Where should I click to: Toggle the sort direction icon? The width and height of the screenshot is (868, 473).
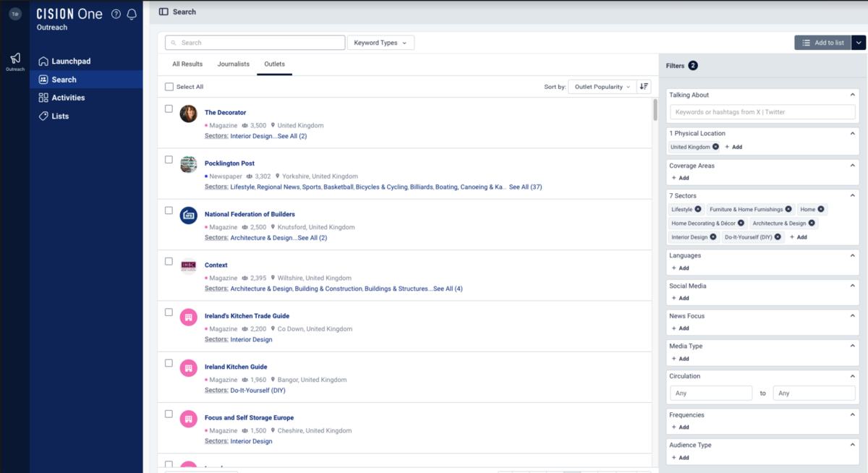point(644,87)
